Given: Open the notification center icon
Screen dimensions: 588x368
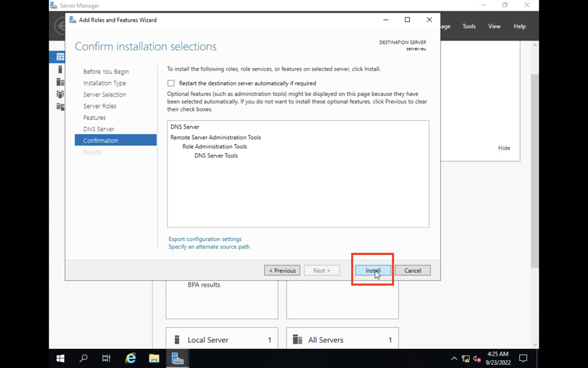Looking at the screenshot, I should (523, 358).
